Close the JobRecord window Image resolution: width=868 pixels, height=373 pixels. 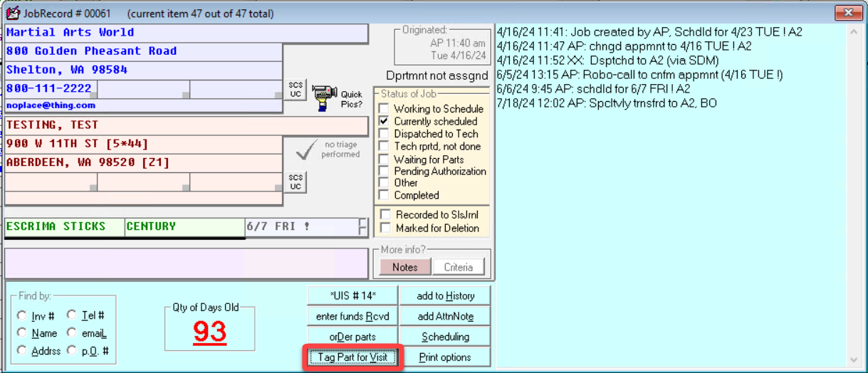847,13
